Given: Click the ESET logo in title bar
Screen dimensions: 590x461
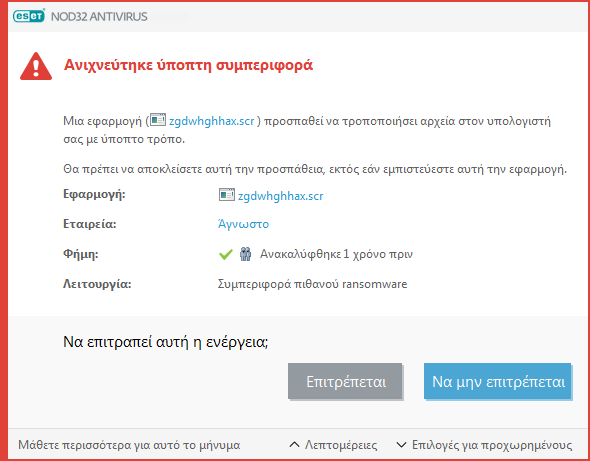Looking at the screenshot, I should tap(29, 16).
